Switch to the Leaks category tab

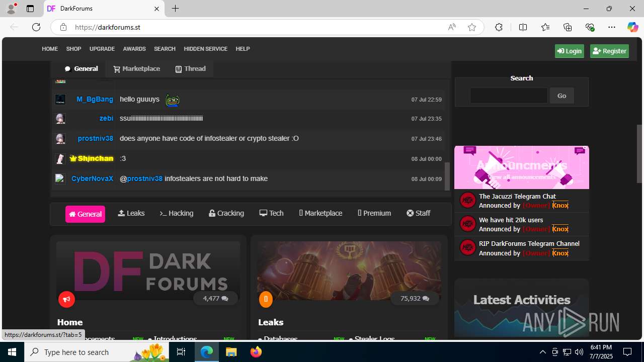pos(131,213)
